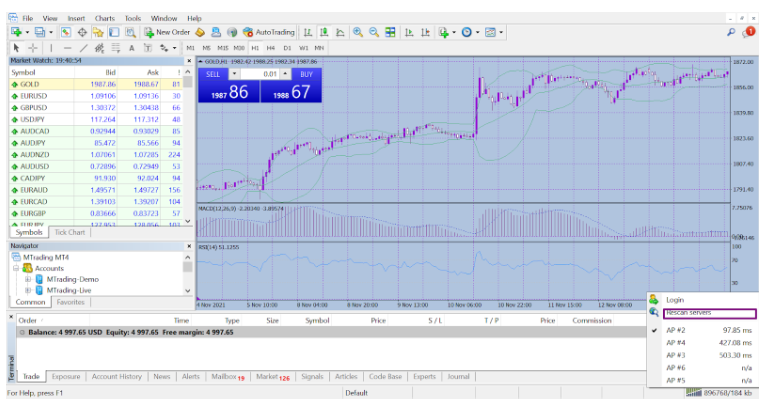
Task: Switch timeframe to D1
Action: (x=287, y=48)
